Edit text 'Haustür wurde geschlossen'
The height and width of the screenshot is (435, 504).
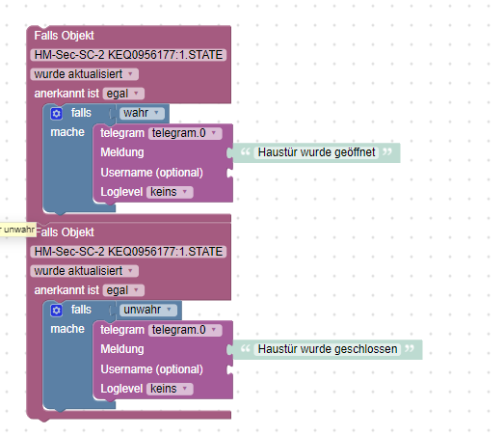point(328,349)
